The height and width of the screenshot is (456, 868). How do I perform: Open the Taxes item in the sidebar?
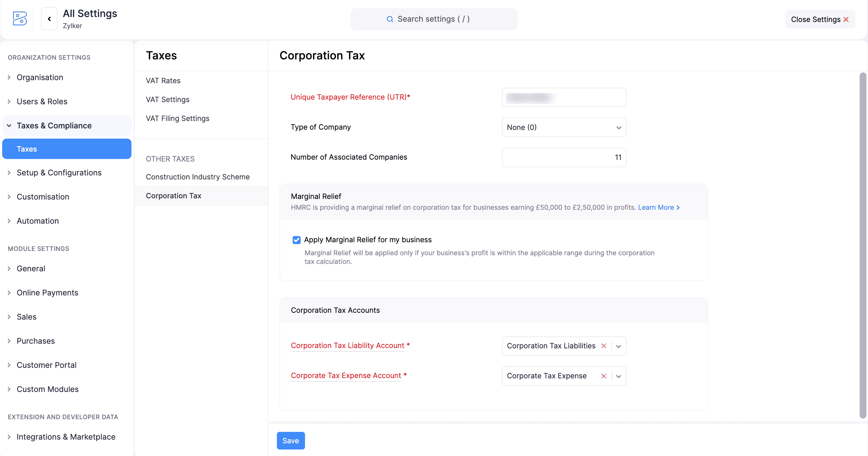(27, 148)
